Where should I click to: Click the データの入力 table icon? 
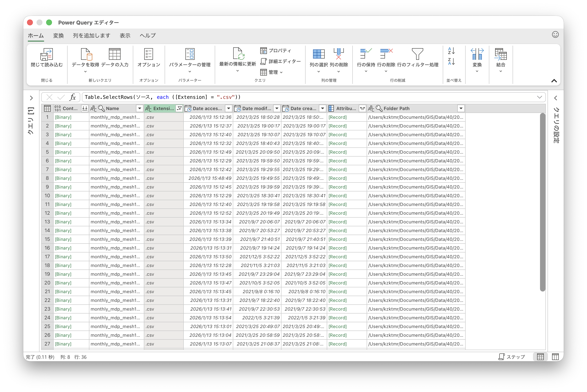(x=115, y=54)
